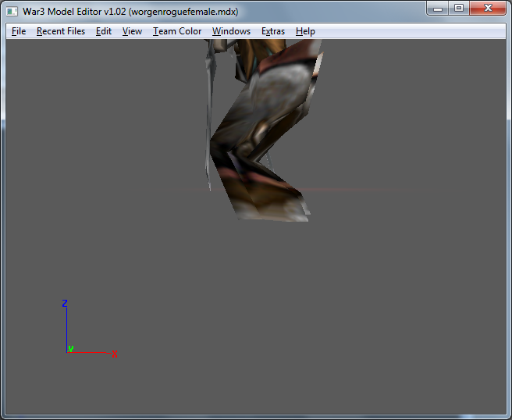This screenshot has height=420, width=512.
Task: Open the Windows menu
Action: [231, 31]
